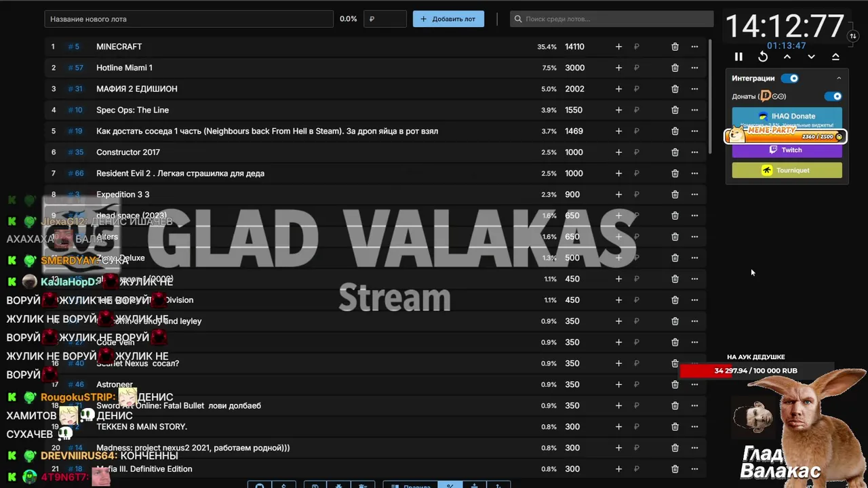The height and width of the screenshot is (488, 868).
Task: Click the lot list vertical scrollbar
Action: (x=710, y=96)
